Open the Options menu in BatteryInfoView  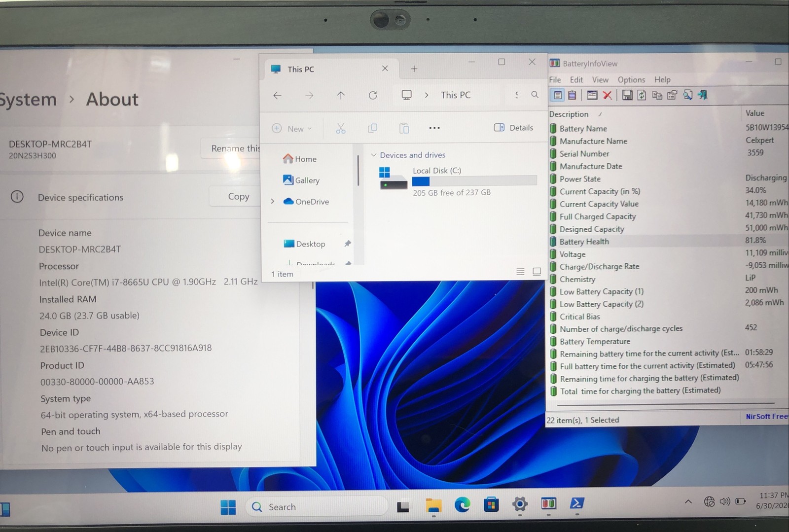[631, 80]
